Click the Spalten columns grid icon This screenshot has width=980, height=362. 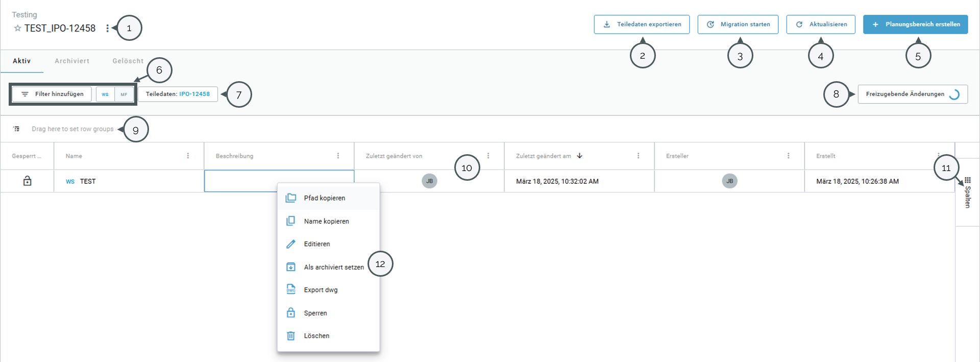[x=967, y=180]
